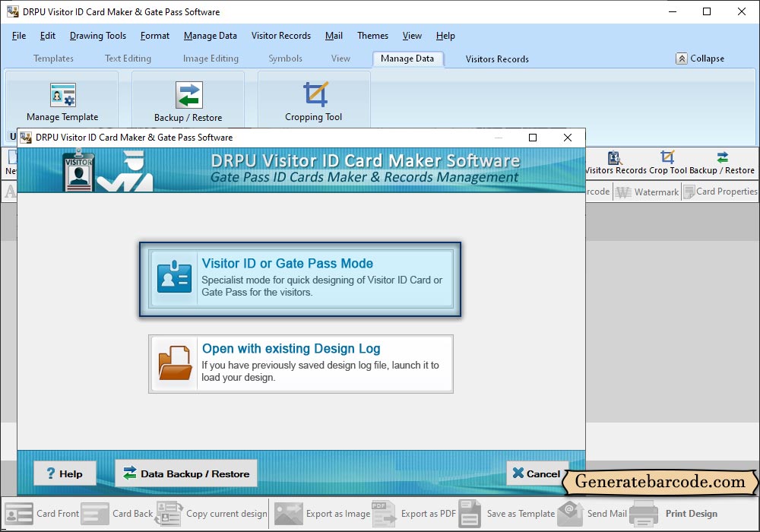Switch to the View ribbon tab
The image size is (760, 532).
click(x=340, y=59)
